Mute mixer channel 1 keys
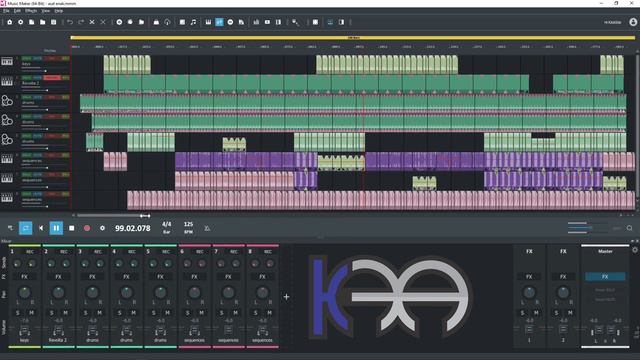The height and width of the screenshot is (360, 640). pyautogui.click(x=31, y=313)
